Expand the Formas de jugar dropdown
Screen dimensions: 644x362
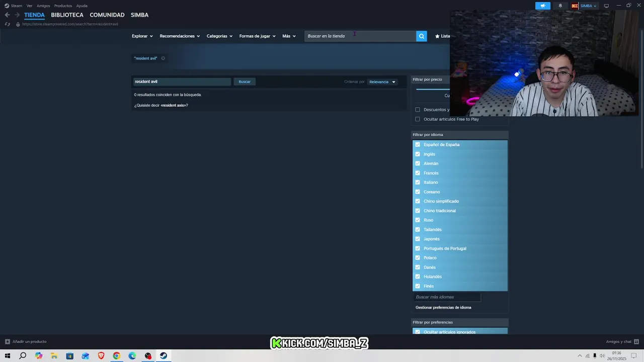click(x=257, y=36)
